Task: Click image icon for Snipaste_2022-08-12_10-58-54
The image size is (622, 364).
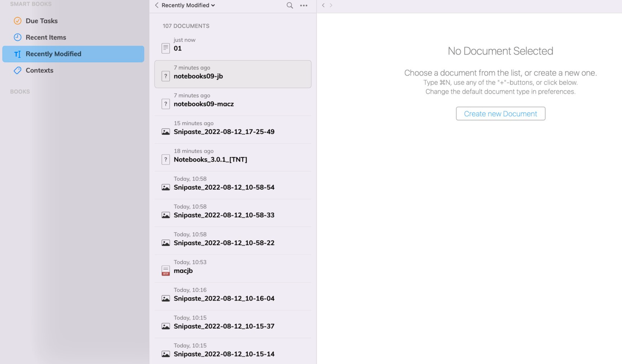Action: coord(166,187)
